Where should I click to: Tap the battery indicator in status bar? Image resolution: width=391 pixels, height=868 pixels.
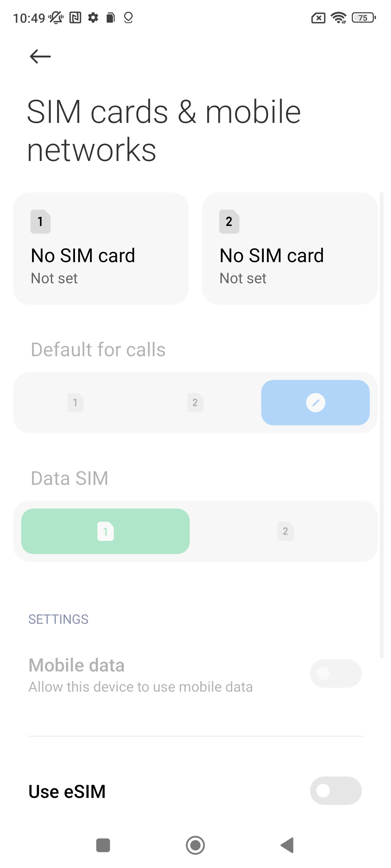pyautogui.click(x=363, y=18)
